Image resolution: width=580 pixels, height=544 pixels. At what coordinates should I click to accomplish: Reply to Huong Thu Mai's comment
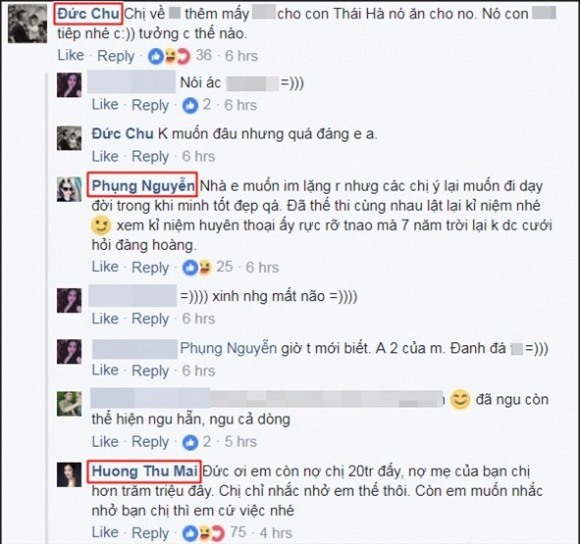[150, 533]
